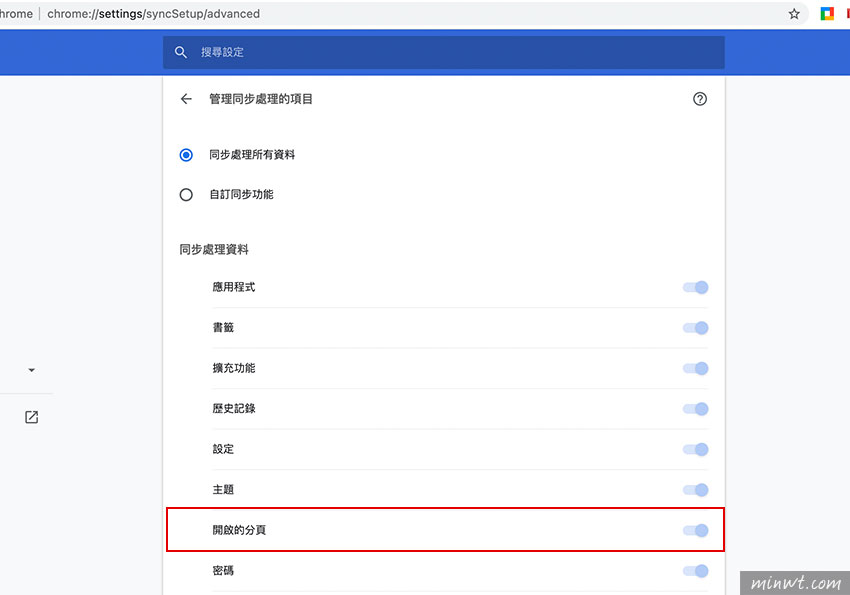
Task: Click the 應用程式 row label
Action: [234, 287]
